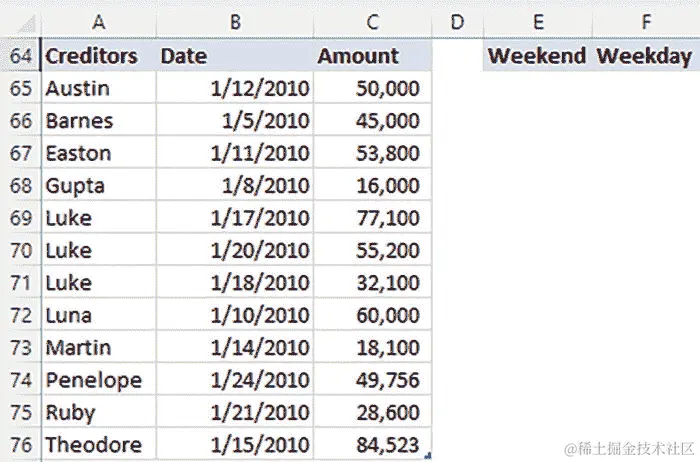700x462 pixels.
Task: Click the Penelope cell
Action: tap(98, 381)
